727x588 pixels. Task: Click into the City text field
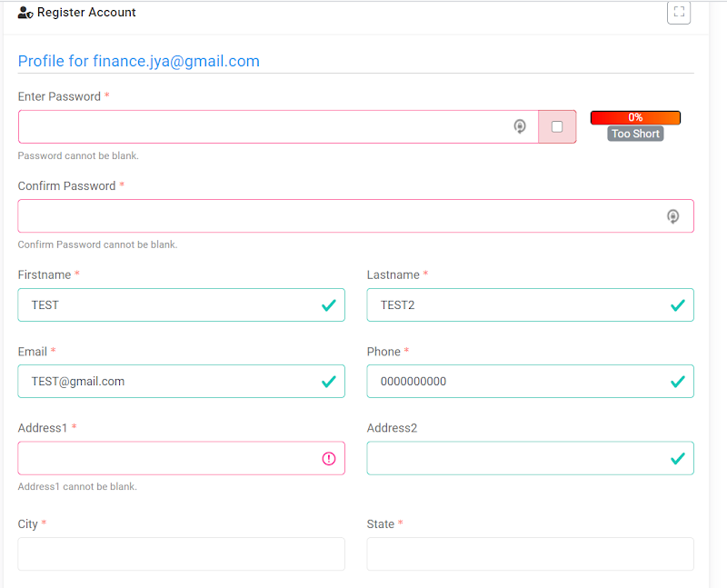click(x=181, y=554)
